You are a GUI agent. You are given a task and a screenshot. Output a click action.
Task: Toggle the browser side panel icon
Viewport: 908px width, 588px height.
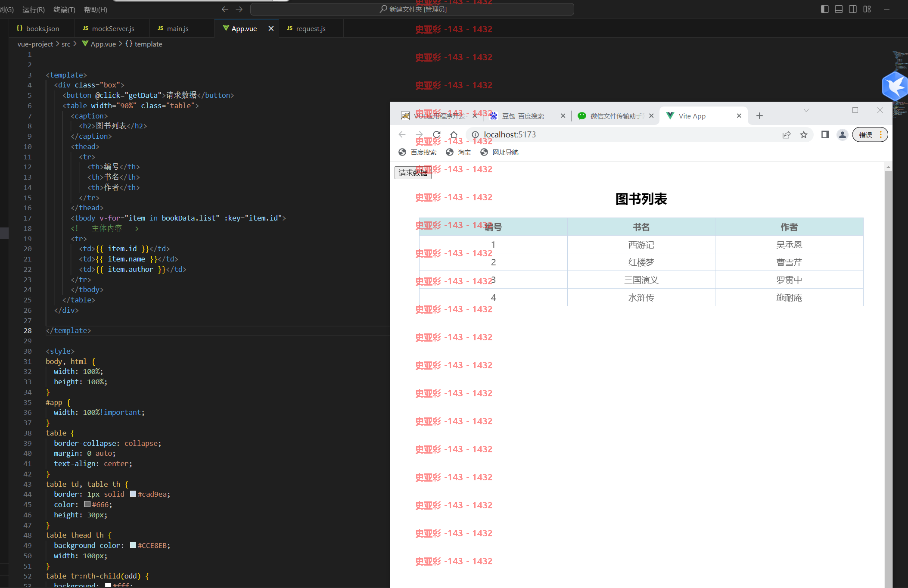[825, 135]
